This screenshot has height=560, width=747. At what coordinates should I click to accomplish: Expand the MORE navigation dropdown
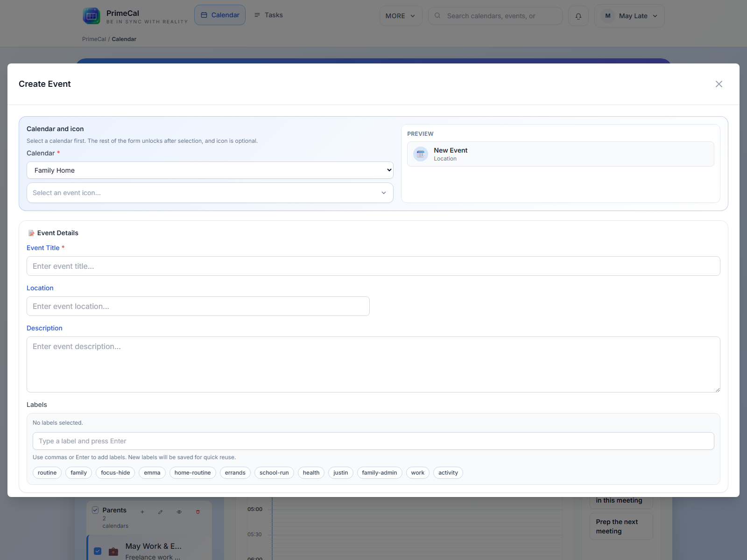(x=400, y=15)
